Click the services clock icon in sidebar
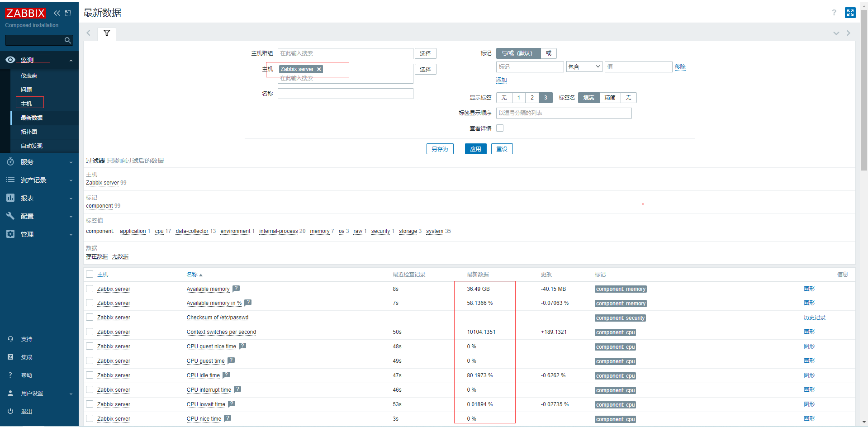Image resolution: width=868 pixels, height=427 pixels. tap(10, 161)
